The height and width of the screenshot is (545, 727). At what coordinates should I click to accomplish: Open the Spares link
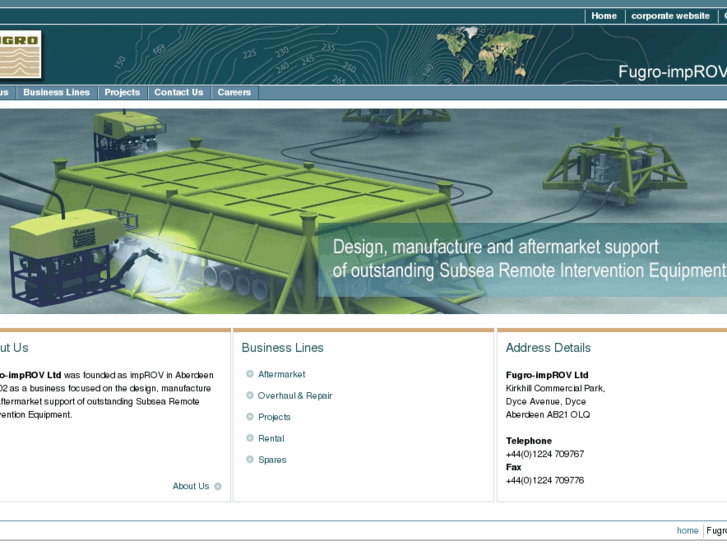click(272, 460)
